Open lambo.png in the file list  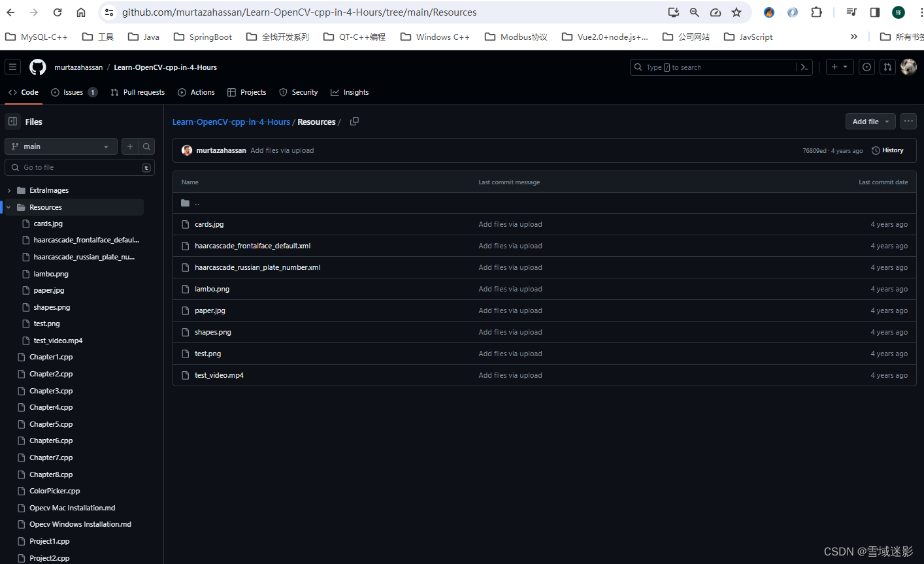[212, 289]
